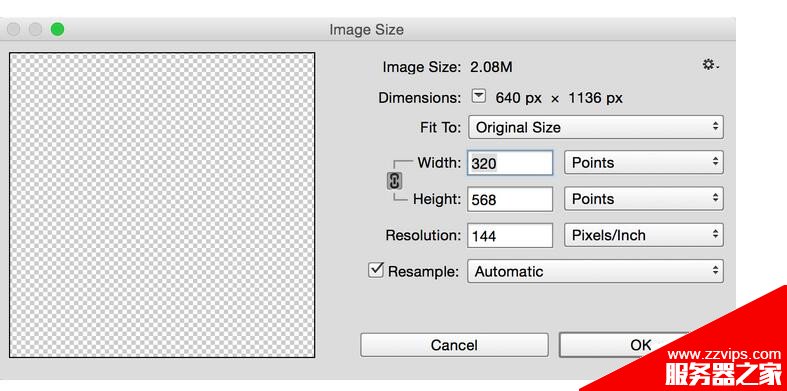Screen dimensions: 787x391
Task: Change the Width units Points dropdown
Action: click(x=643, y=163)
